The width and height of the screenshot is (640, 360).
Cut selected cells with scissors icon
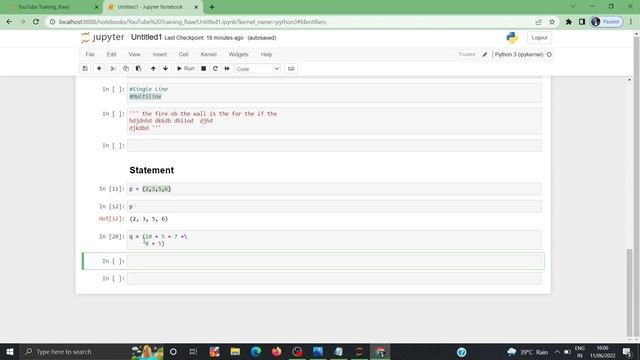point(113,69)
